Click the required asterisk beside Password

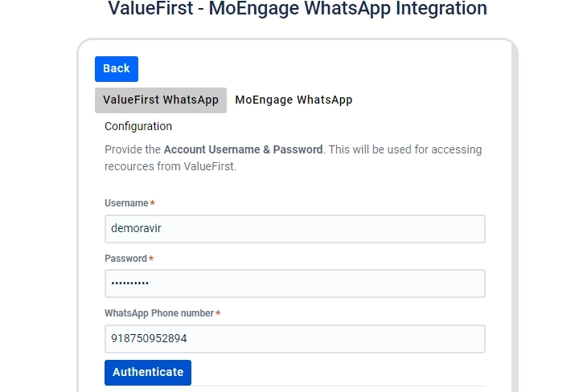pos(151,259)
